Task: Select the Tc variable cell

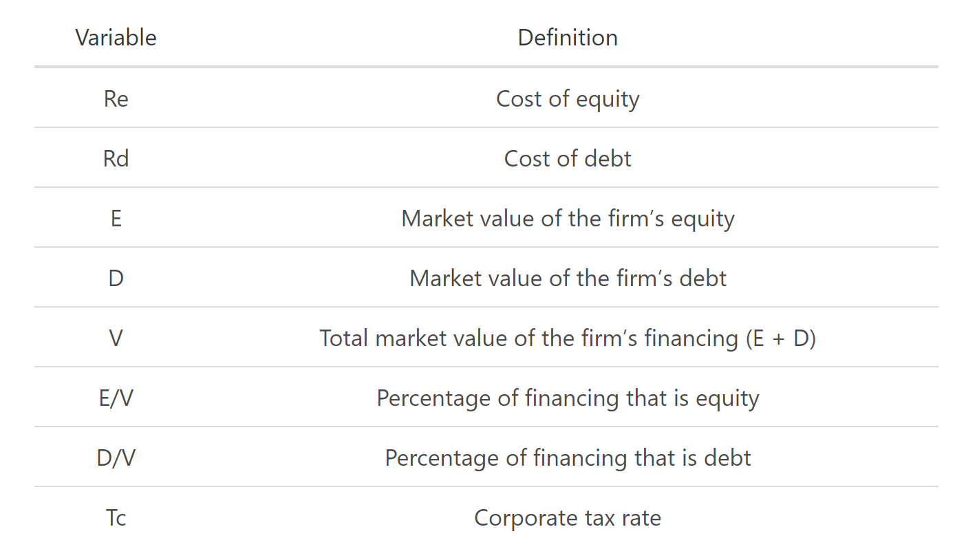Action: (x=116, y=517)
